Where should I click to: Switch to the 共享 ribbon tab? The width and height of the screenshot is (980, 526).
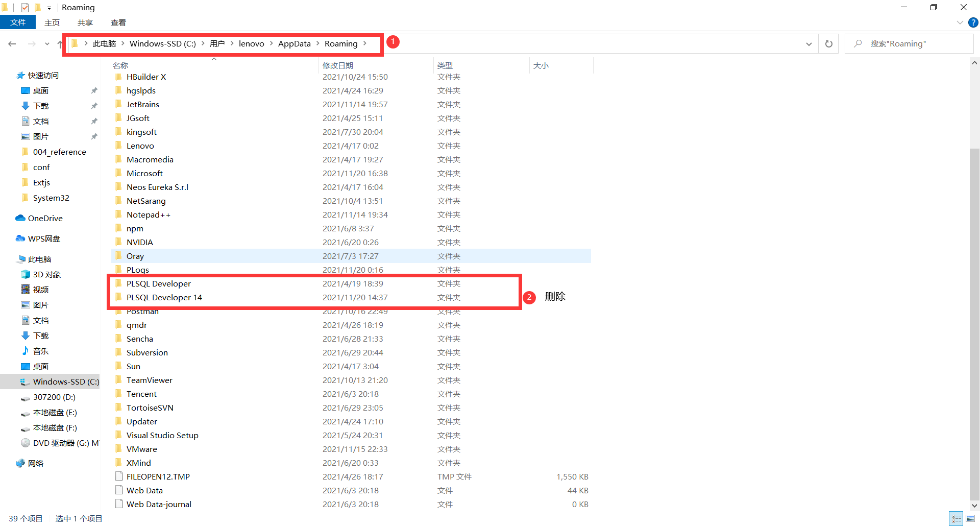click(85, 22)
